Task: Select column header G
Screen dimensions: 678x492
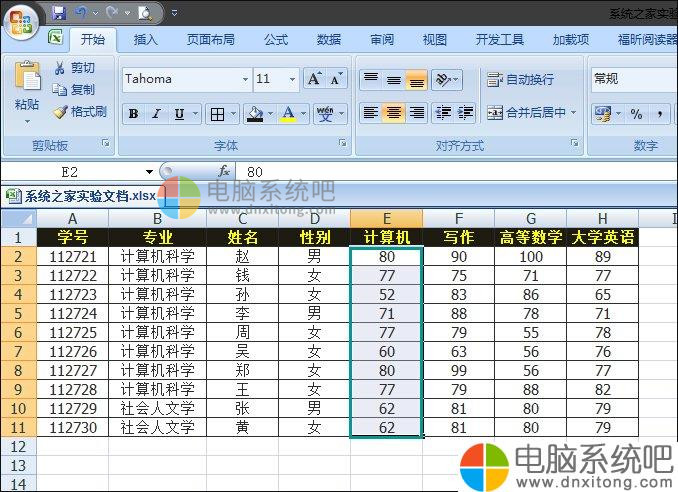Action: coord(530,219)
